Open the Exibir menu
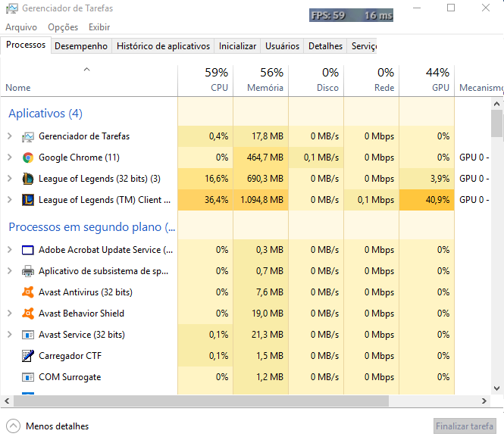 [99, 27]
